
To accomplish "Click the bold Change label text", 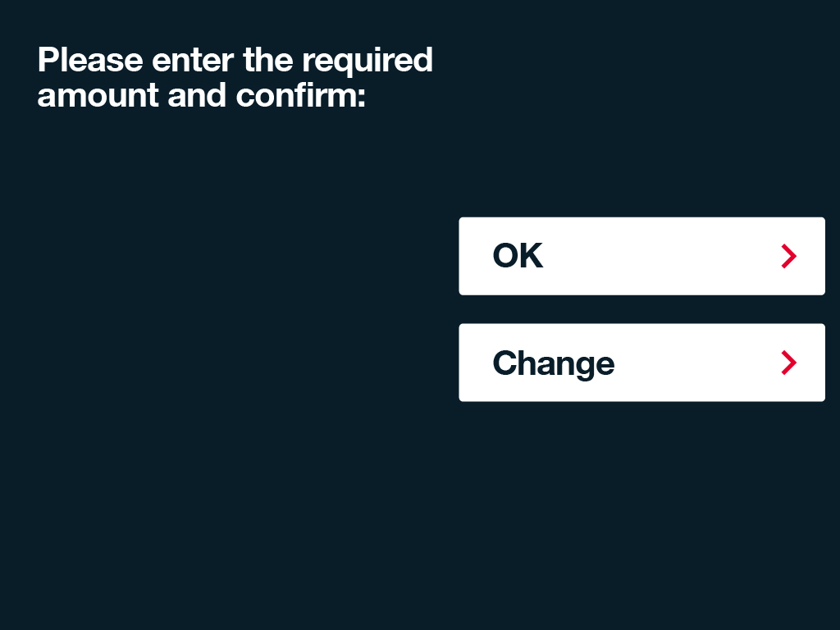I will coord(554,363).
